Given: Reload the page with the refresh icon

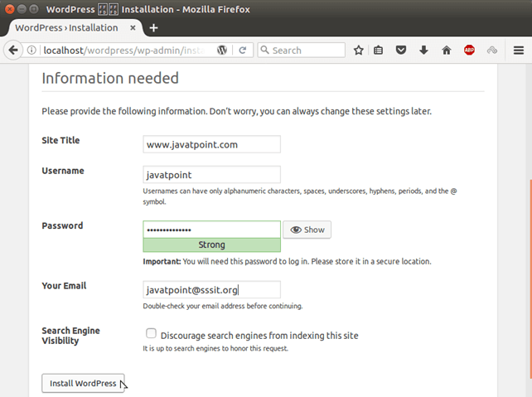Looking at the screenshot, I should tap(242, 51).
